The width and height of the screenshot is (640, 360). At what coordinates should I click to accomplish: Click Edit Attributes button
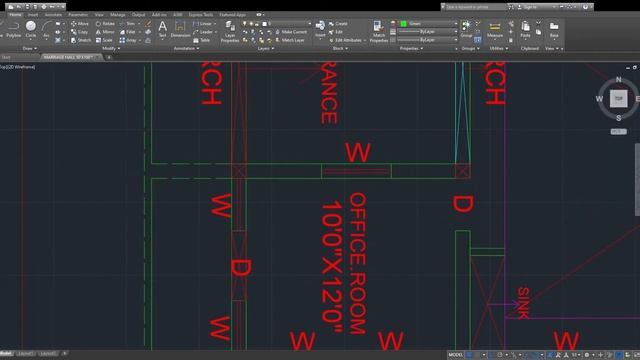click(x=345, y=40)
